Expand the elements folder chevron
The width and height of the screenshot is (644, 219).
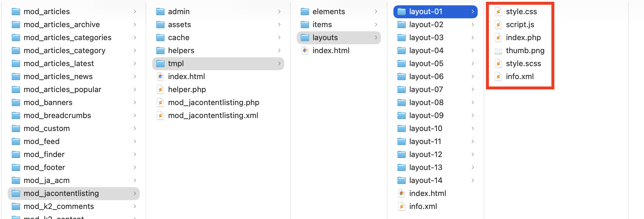click(376, 12)
